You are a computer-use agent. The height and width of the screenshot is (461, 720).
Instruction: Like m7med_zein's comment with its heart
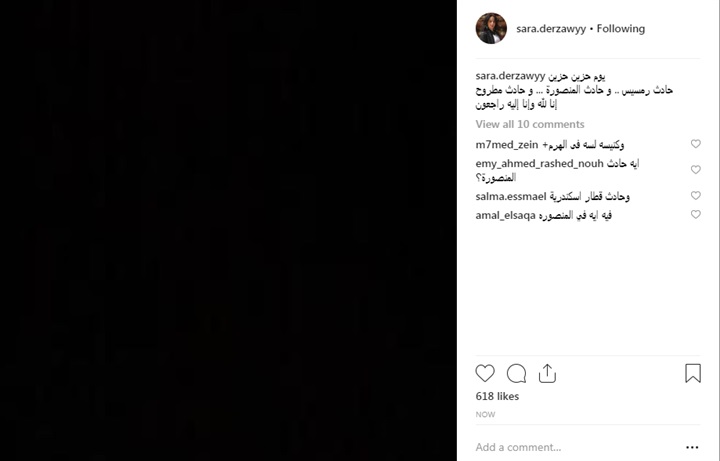[x=696, y=144]
